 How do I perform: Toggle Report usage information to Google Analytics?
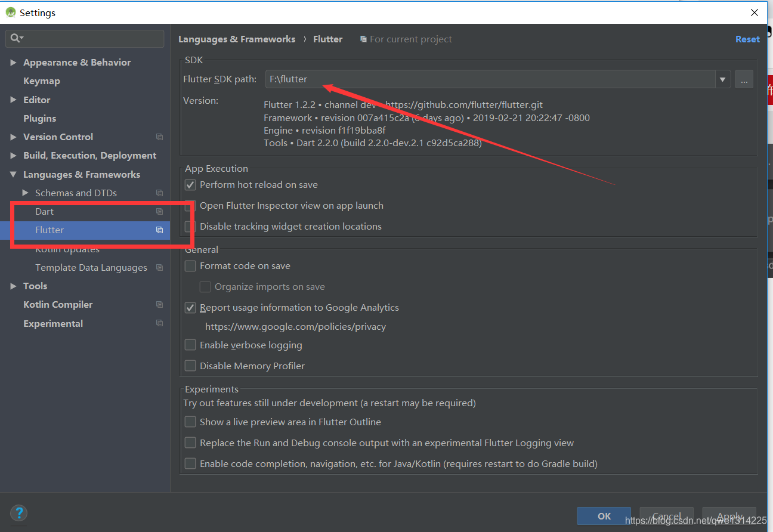coord(190,308)
